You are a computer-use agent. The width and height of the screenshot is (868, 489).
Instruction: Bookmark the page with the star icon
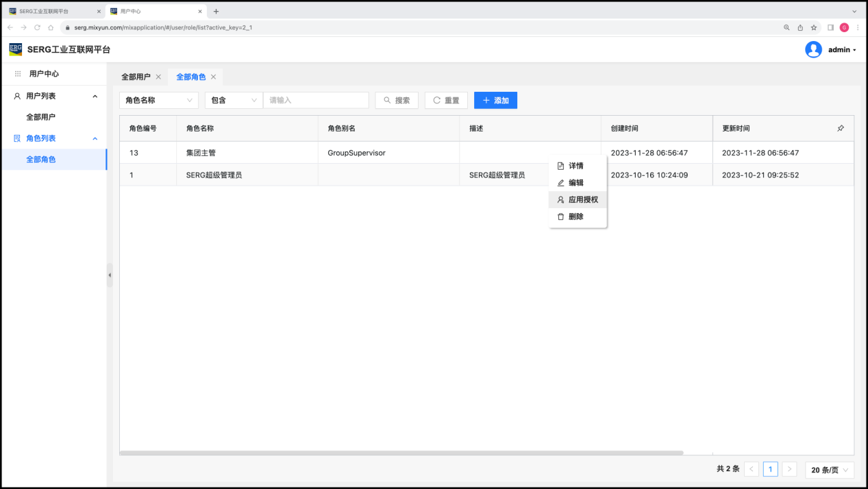tap(814, 27)
